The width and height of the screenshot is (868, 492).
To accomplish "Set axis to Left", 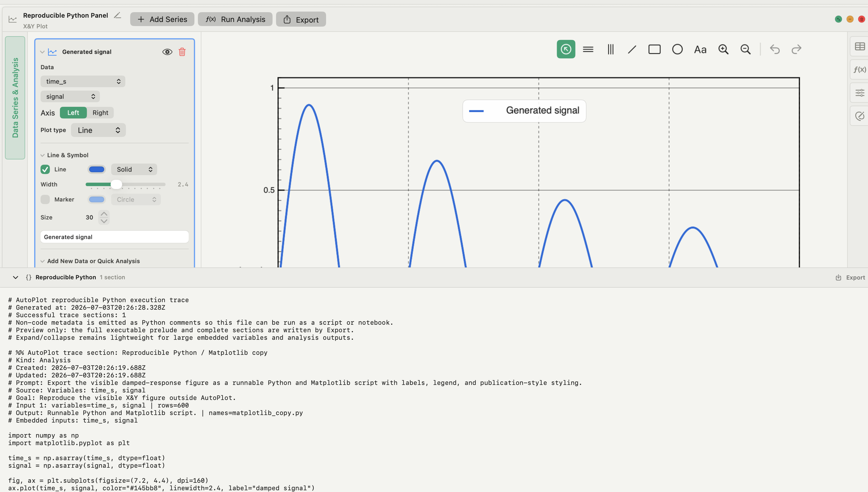I will pyautogui.click(x=73, y=113).
